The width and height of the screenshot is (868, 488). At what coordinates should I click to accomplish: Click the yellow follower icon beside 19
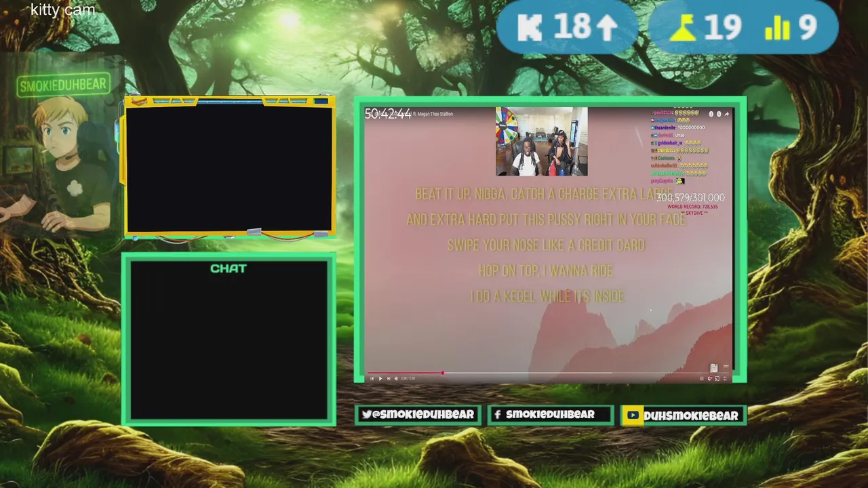(x=683, y=28)
